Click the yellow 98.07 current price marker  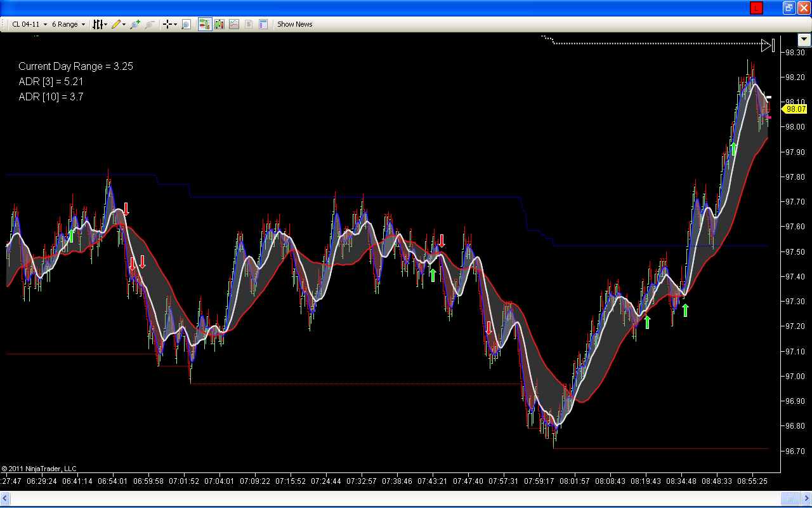pos(794,109)
